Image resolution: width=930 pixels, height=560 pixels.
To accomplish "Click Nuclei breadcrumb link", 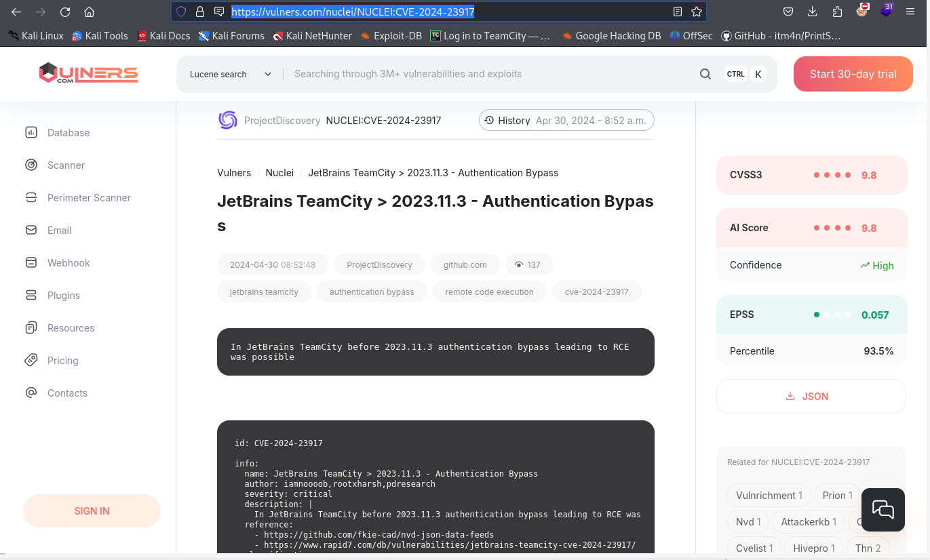I will (279, 173).
